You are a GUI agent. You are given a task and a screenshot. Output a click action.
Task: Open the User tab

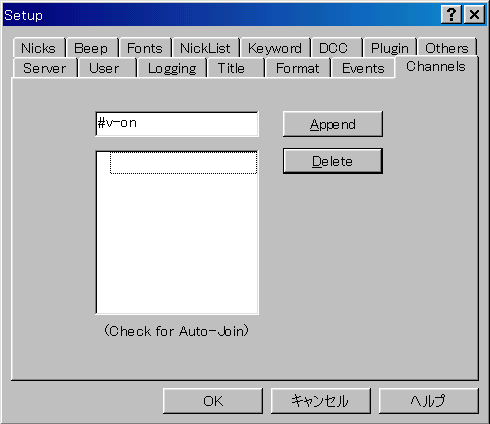tap(107, 68)
